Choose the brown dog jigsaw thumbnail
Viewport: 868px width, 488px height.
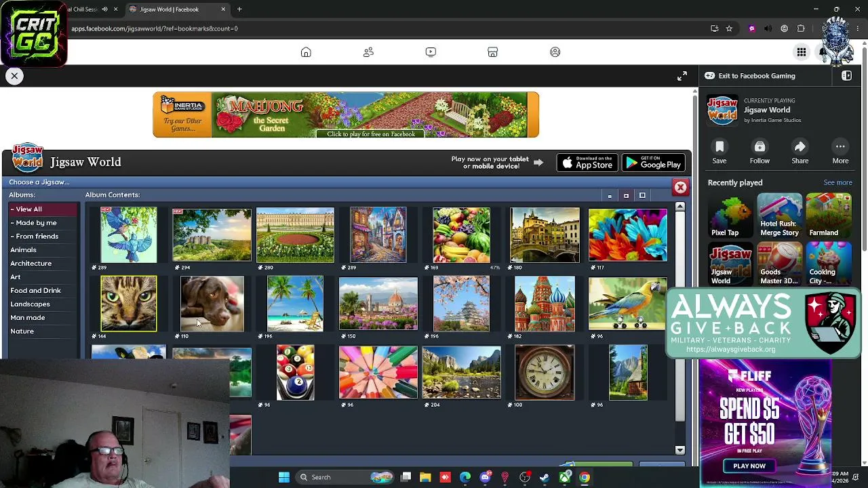pyautogui.click(x=212, y=304)
